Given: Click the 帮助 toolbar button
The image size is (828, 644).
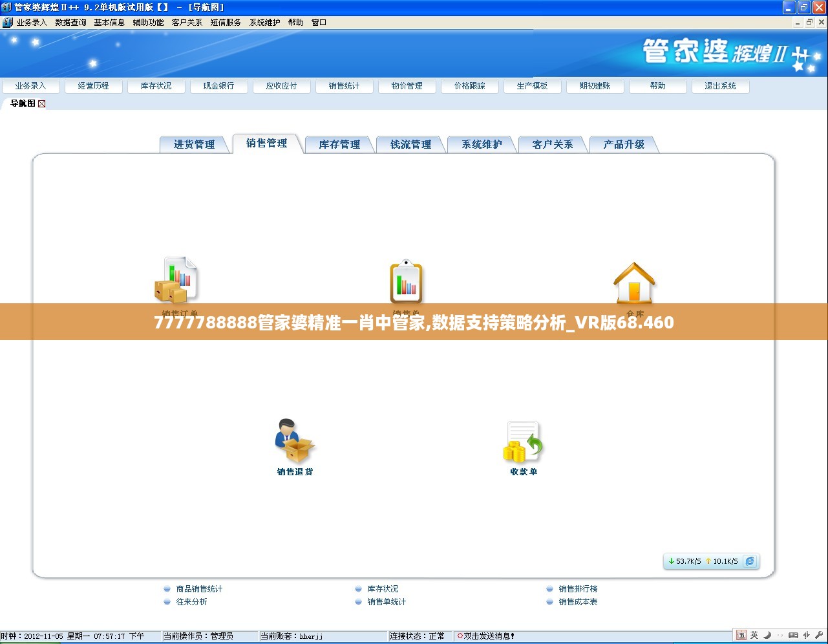Looking at the screenshot, I should [657, 86].
